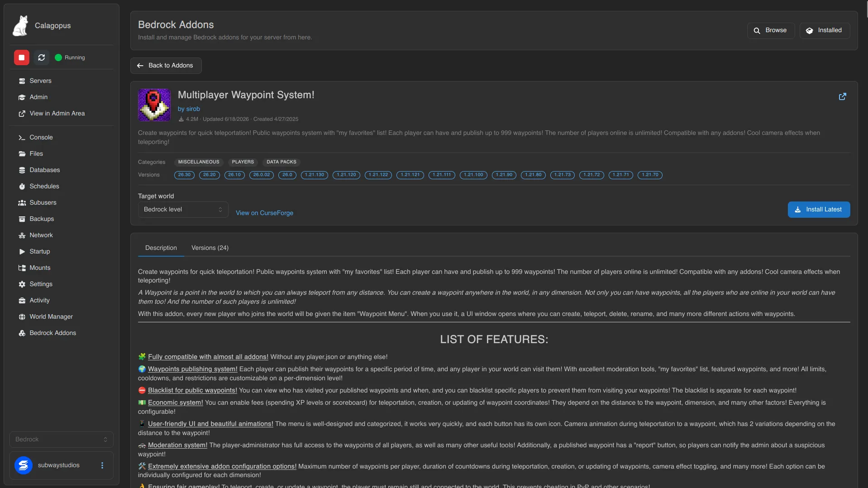Open addon in external page icon
Screen dimensions: 868x488
(843, 96)
